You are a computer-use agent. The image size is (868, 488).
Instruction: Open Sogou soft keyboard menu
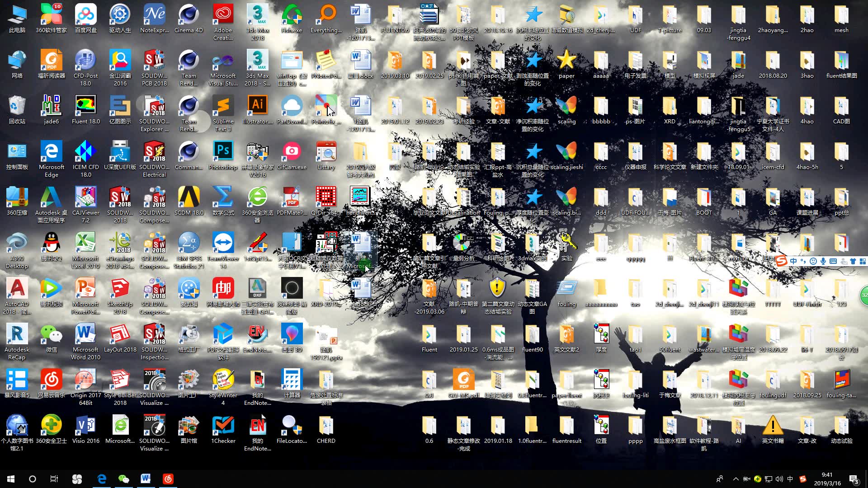(833, 261)
